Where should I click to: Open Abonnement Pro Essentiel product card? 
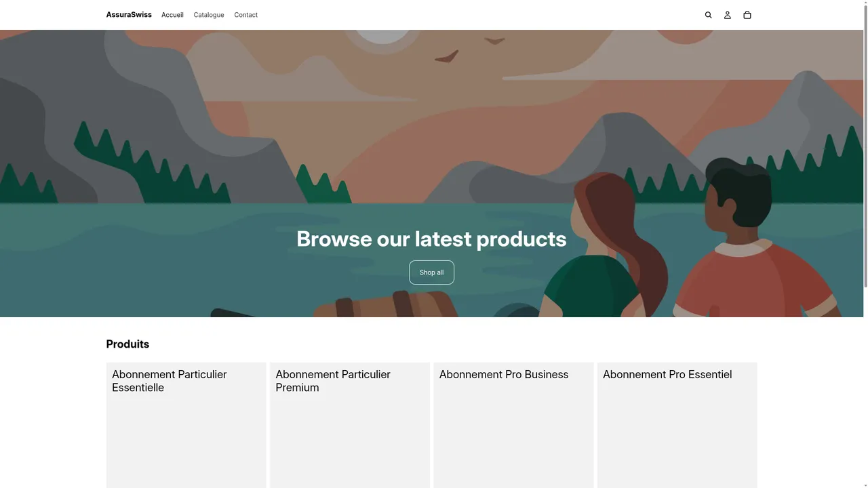(677, 425)
